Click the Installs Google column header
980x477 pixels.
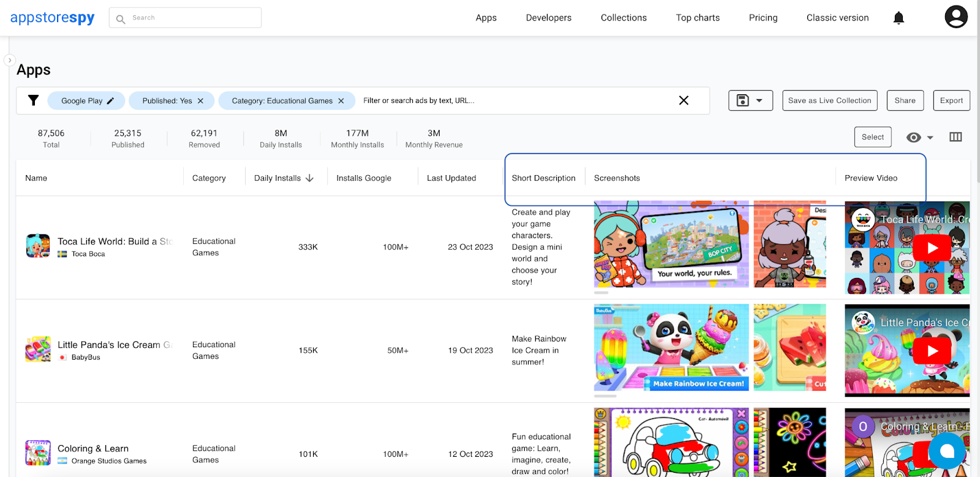[x=364, y=178]
